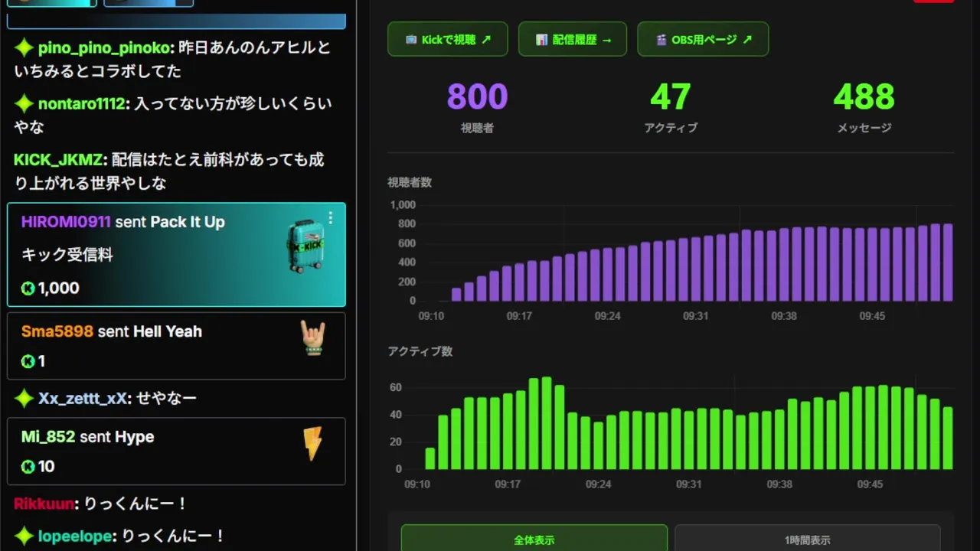Viewport: 980px width, 551px height.
Task: Open the OBS用ページ button
Action: [x=703, y=39]
